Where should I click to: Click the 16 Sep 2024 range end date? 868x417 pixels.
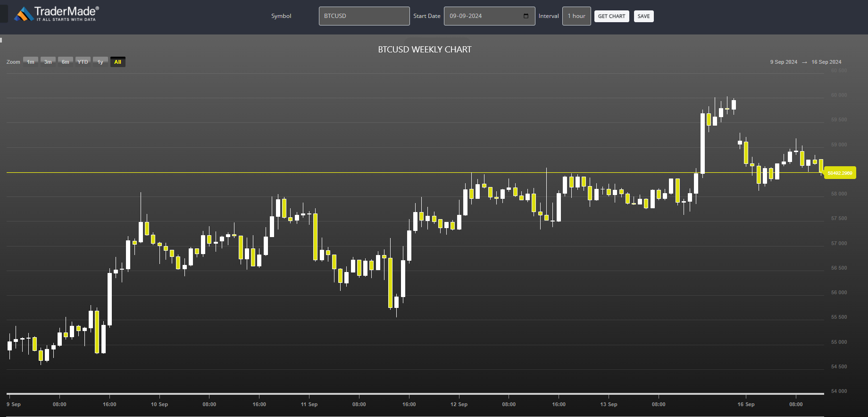[x=826, y=62]
